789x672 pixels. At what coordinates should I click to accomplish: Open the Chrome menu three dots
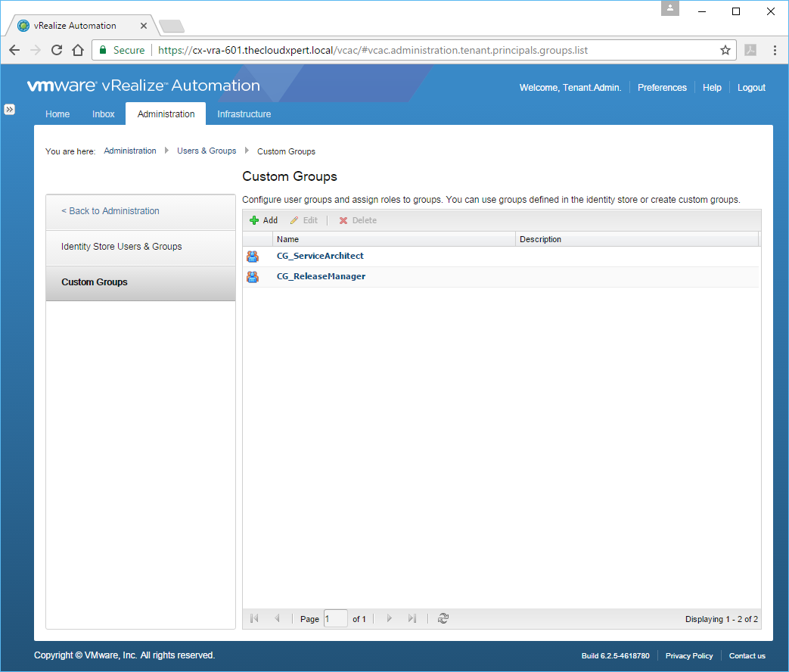tap(775, 50)
